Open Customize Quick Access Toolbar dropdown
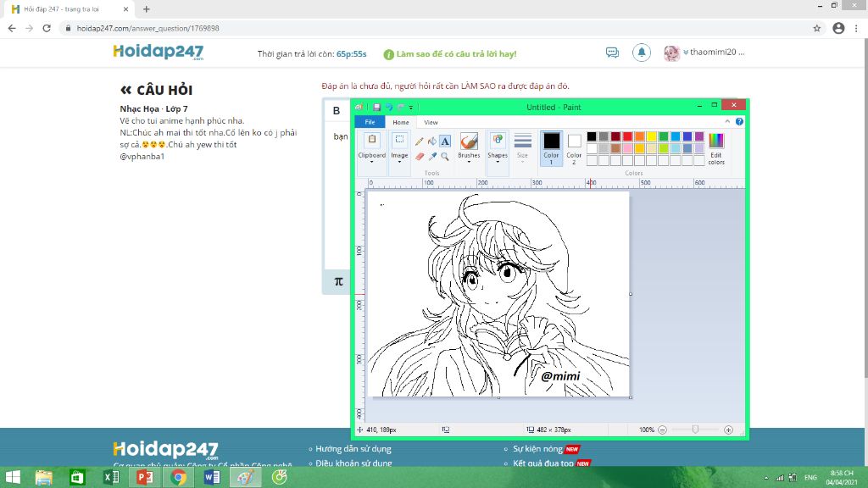This screenshot has width=868, height=488. tap(411, 108)
